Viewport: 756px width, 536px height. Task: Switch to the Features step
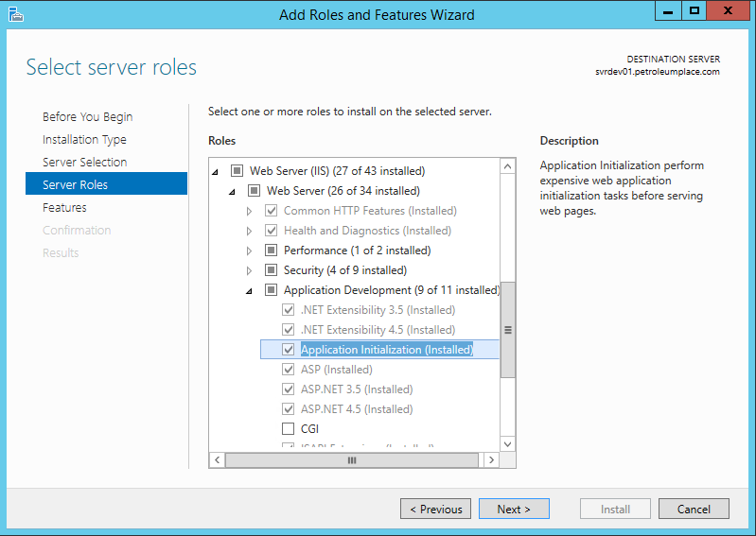[x=64, y=208]
